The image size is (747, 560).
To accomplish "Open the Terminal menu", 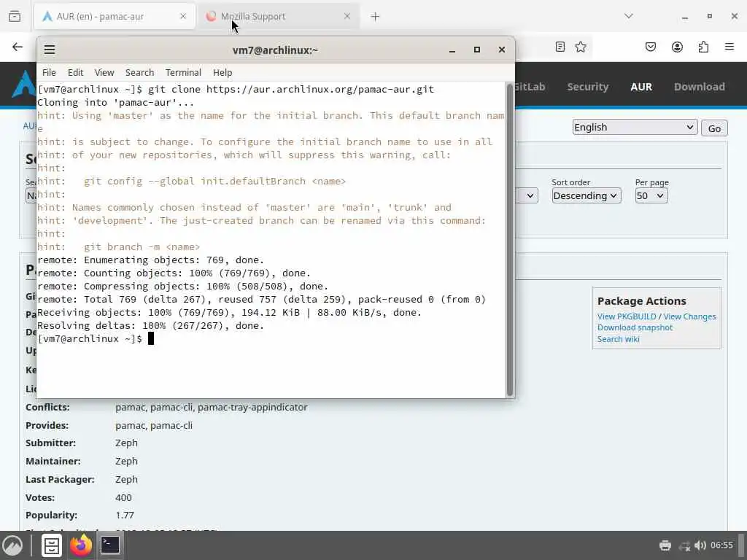I will pos(183,72).
